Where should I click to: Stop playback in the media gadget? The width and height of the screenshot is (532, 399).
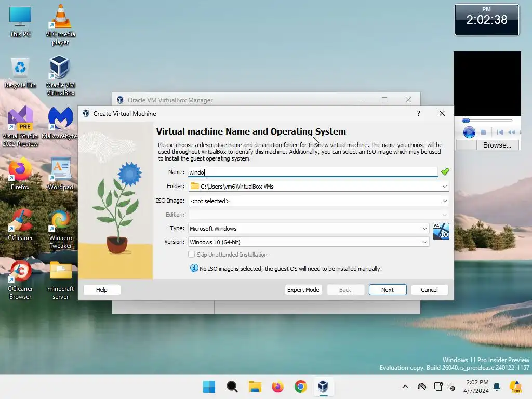point(484,132)
